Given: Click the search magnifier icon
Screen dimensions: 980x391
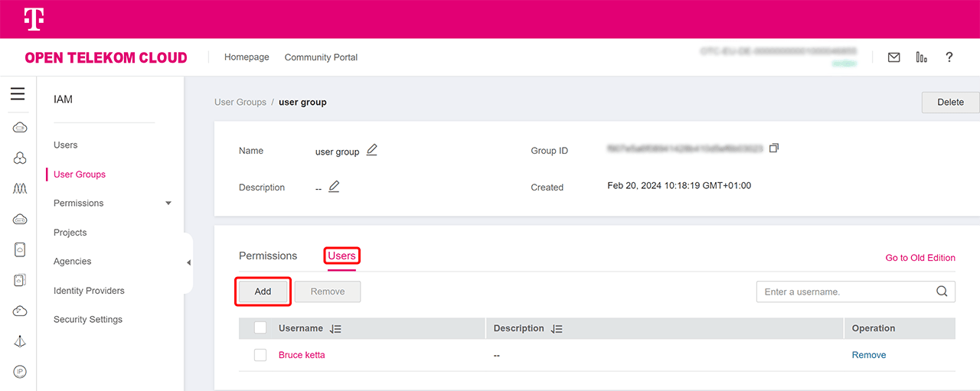Looking at the screenshot, I should (942, 292).
